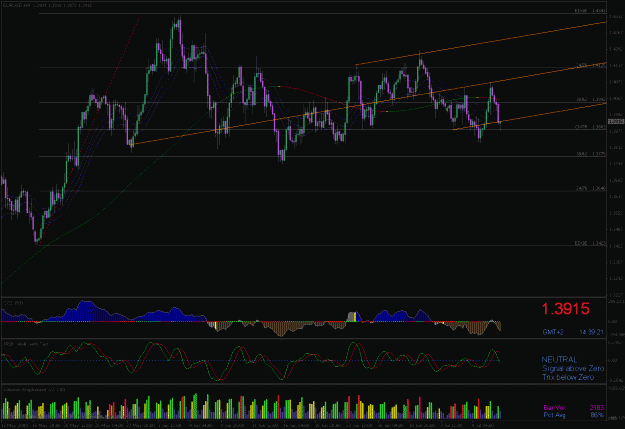625x429 pixels.
Task: Click the 'Pct Avg' label
Action: click(x=554, y=415)
